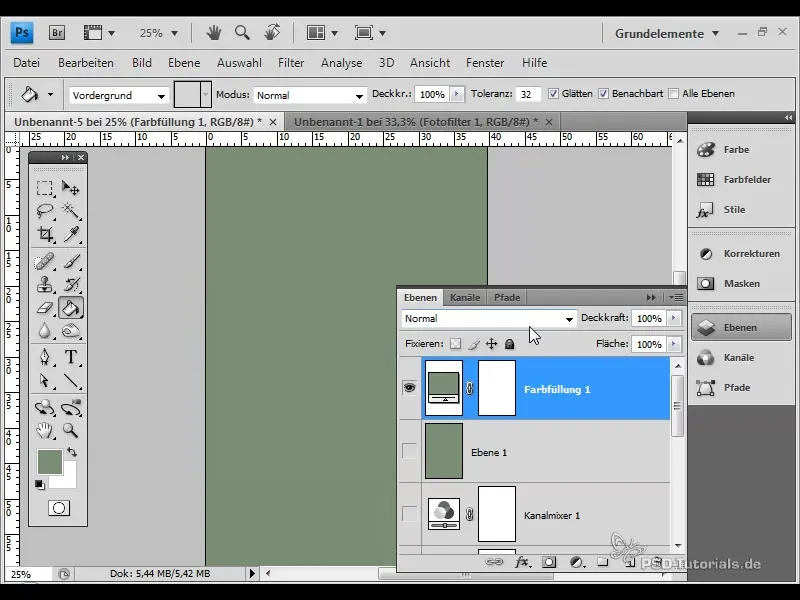Show the Ebene 1 layer
Viewport: 800px width, 600px height.
pyautogui.click(x=409, y=451)
